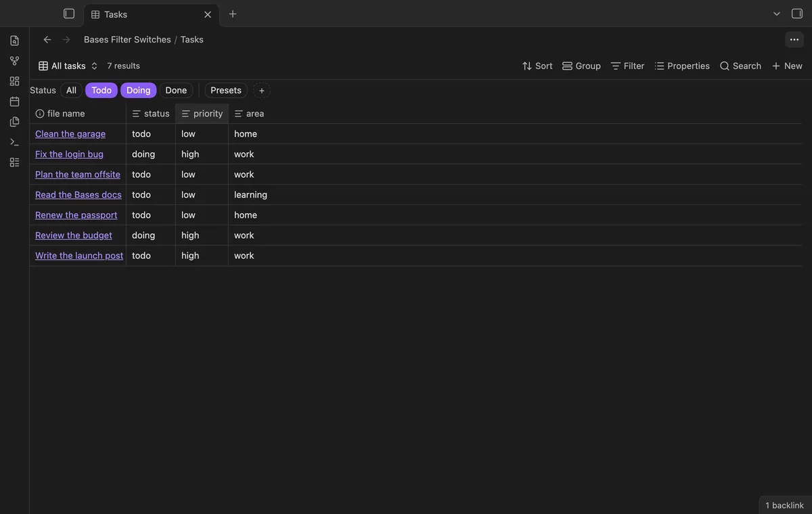Click the Sort button

pyautogui.click(x=537, y=66)
